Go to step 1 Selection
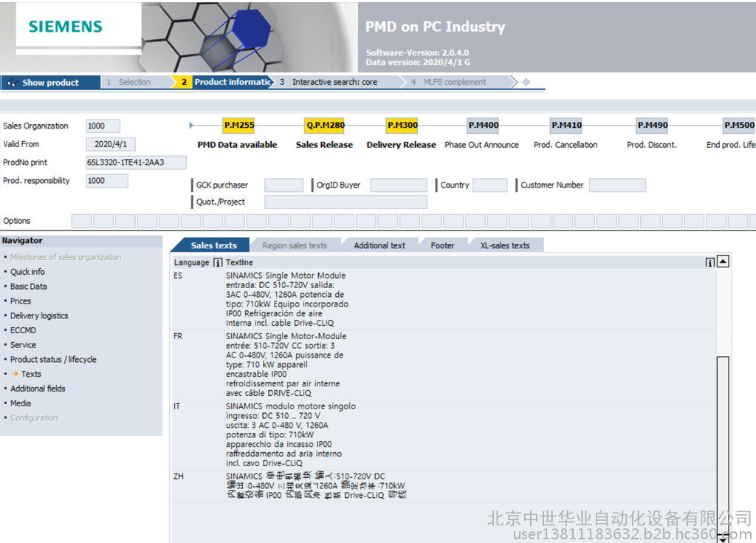 [135, 82]
